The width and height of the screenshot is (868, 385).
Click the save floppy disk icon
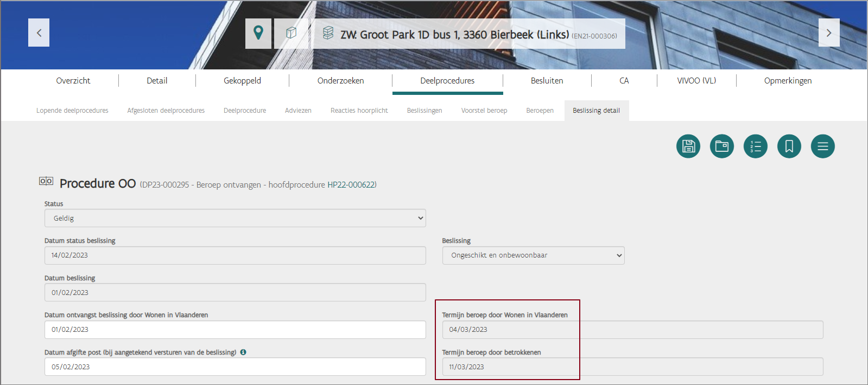pyautogui.click(x=688, y=146)
